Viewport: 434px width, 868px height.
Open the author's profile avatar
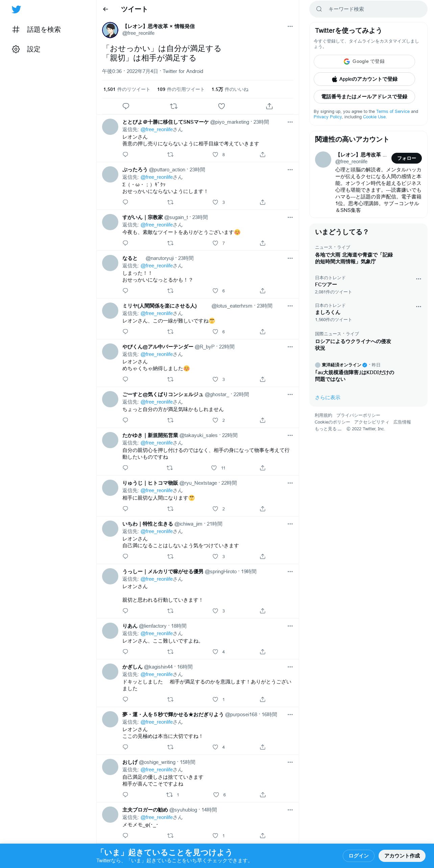(110, 30)
